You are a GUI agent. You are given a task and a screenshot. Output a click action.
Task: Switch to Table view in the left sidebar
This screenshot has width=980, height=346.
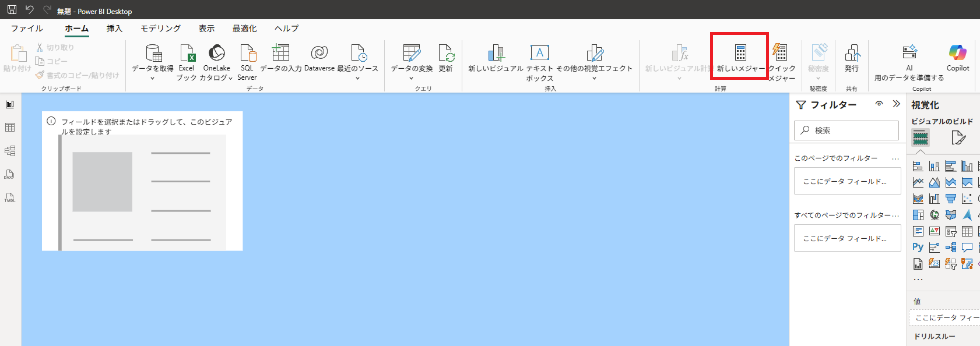coord(10,128)
